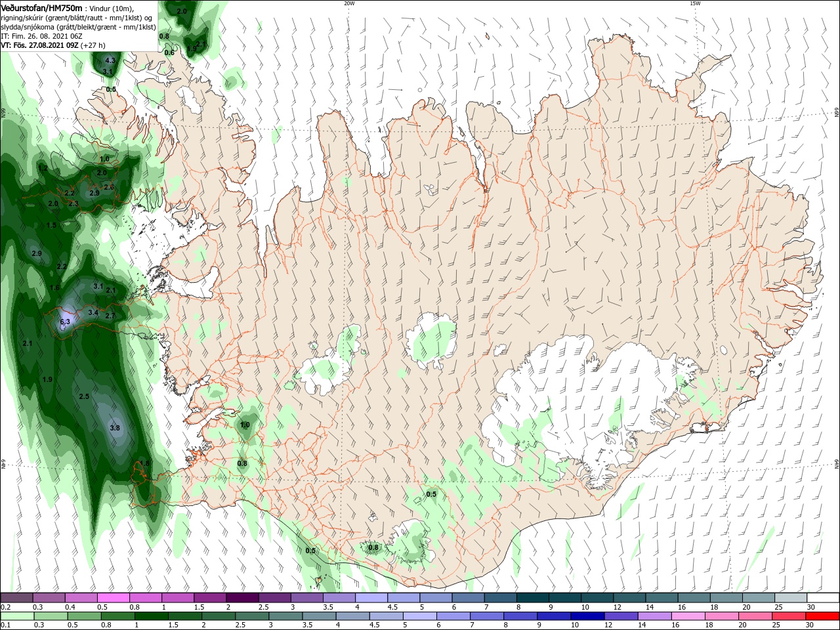The image size is (840, 630).
Task: Select the bright pink 0.5 swatch in upper legend
Action: coord(114,598)
